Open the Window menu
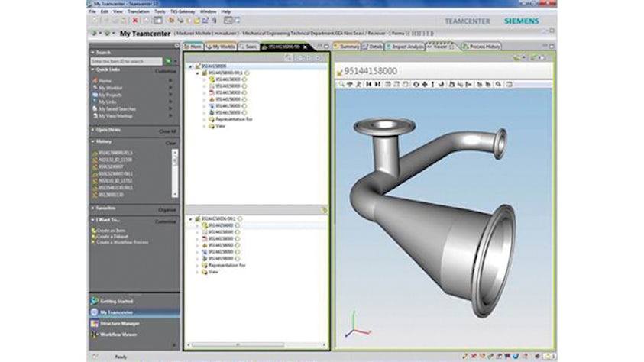Viewport: 644px width, 362px height. click(209, 12)
